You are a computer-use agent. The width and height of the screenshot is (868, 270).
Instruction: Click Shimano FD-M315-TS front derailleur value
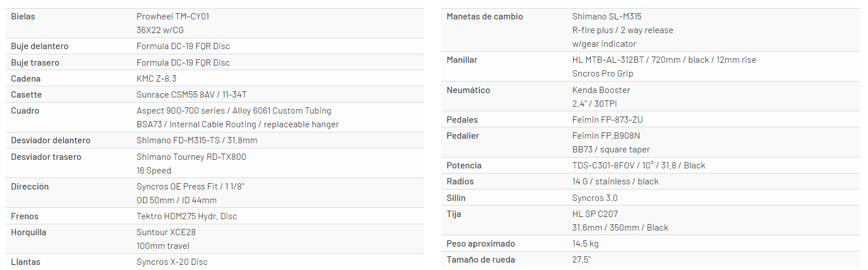pos(197,140)
